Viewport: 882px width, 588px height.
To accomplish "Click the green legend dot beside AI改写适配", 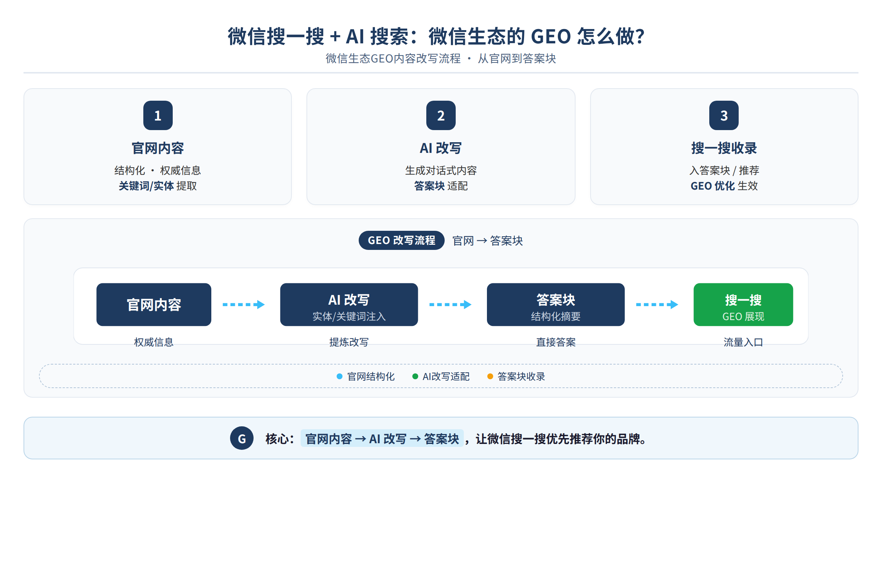I will [x=415, y=376].
